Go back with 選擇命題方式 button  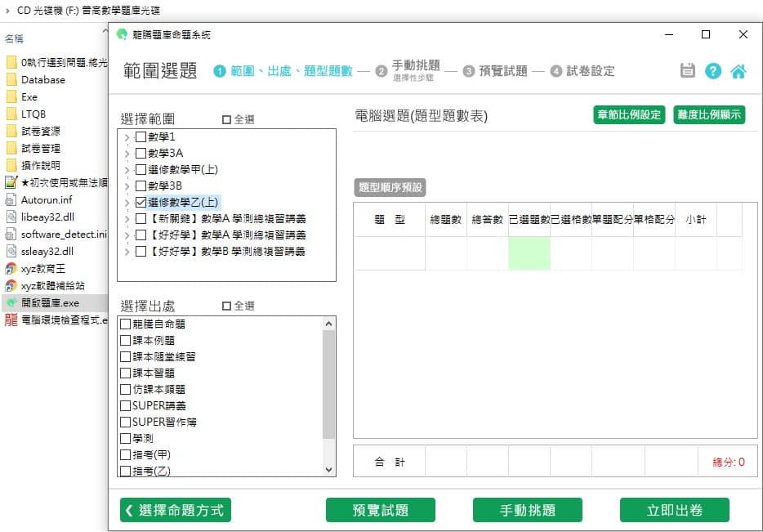[175, 510]
